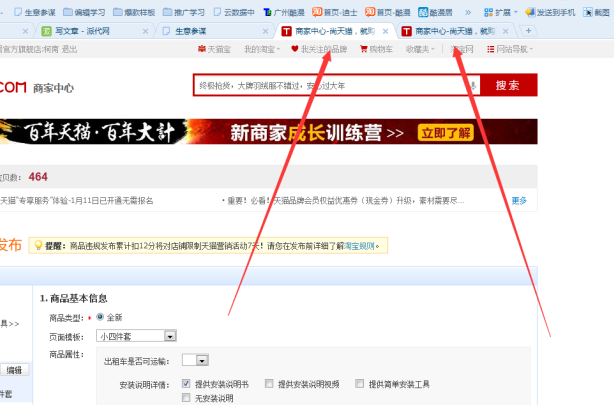Image resolution: width=614 pixels, height=405 pixels.
Task: Open the 天猫品牌会员权益优惠券 announcement
Action: [345, 201]
